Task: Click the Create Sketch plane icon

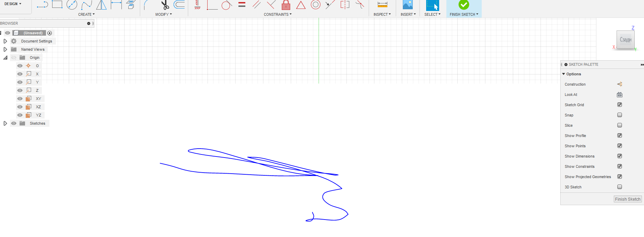Action: 131,4
